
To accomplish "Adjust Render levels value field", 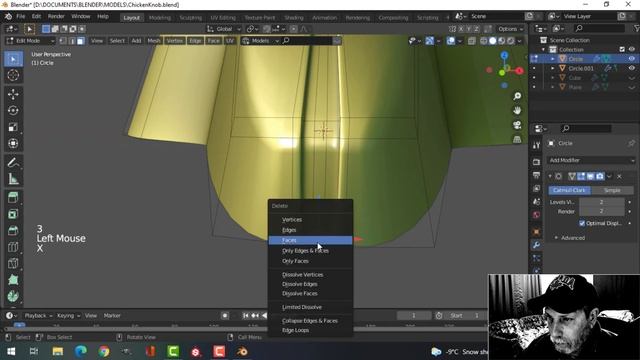I will tap(601, 211).
